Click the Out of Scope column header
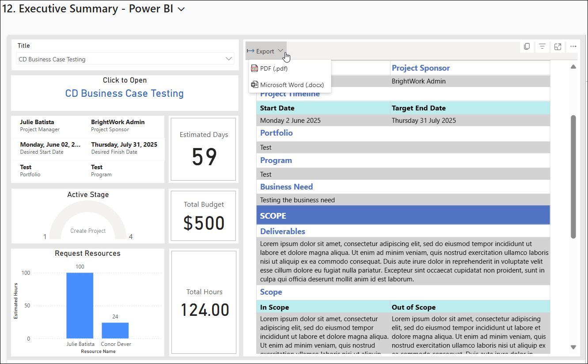 (x=413, y=307)
